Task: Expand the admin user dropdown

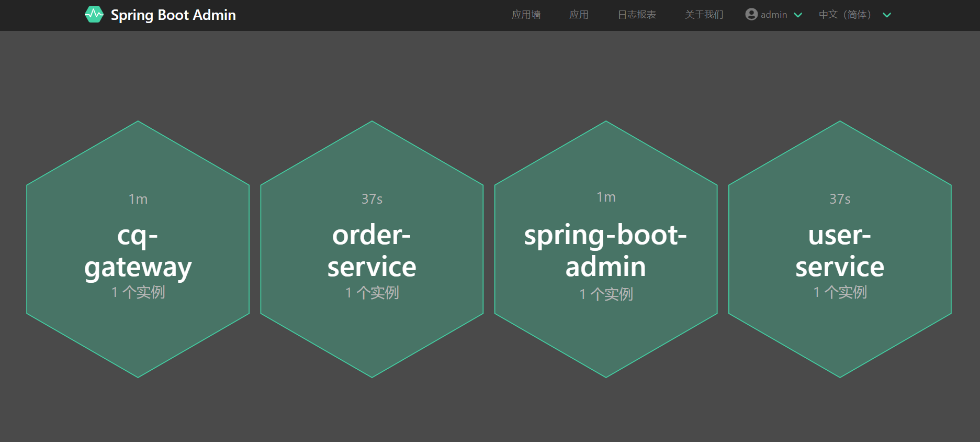Action: tap(774, 15)
